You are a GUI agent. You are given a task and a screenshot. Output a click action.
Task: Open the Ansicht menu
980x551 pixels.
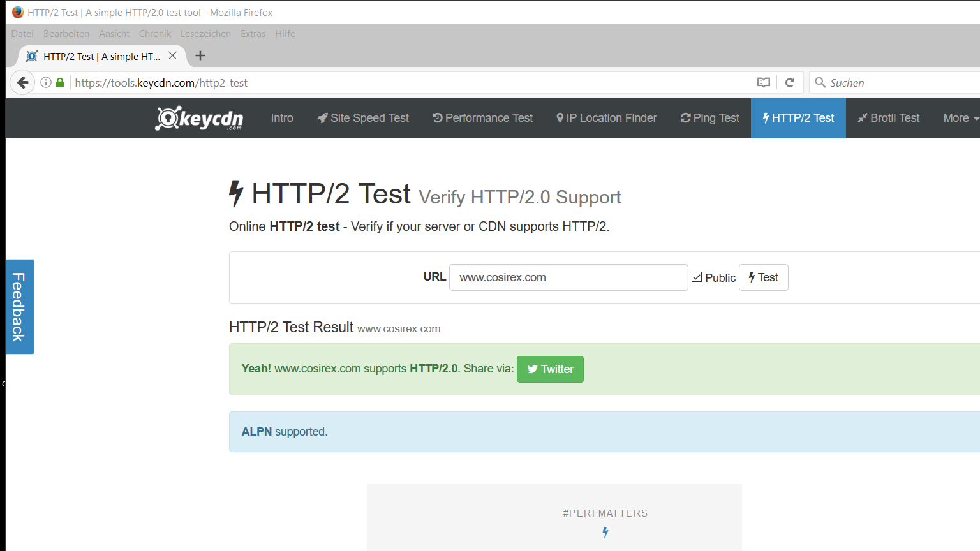[114, 34]
